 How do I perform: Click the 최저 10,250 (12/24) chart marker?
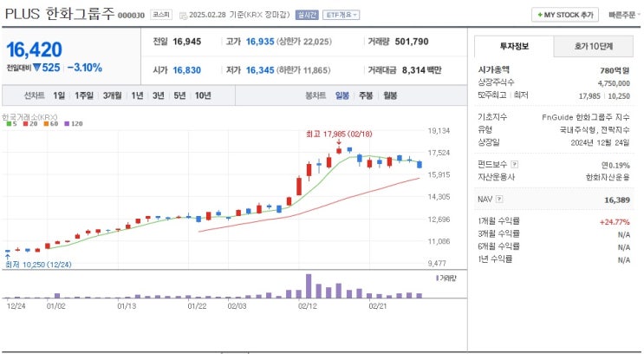tap(38, 265)
